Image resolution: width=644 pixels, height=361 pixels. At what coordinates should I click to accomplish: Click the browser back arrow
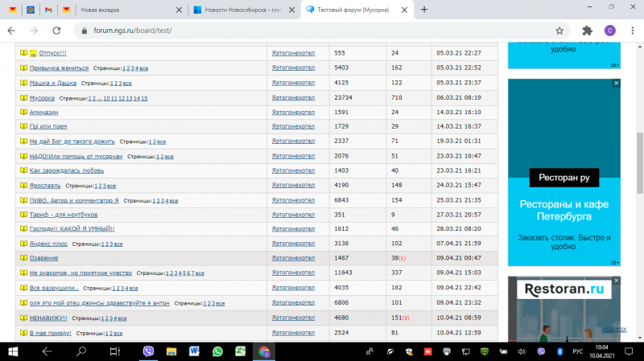[x=11, y=31]
